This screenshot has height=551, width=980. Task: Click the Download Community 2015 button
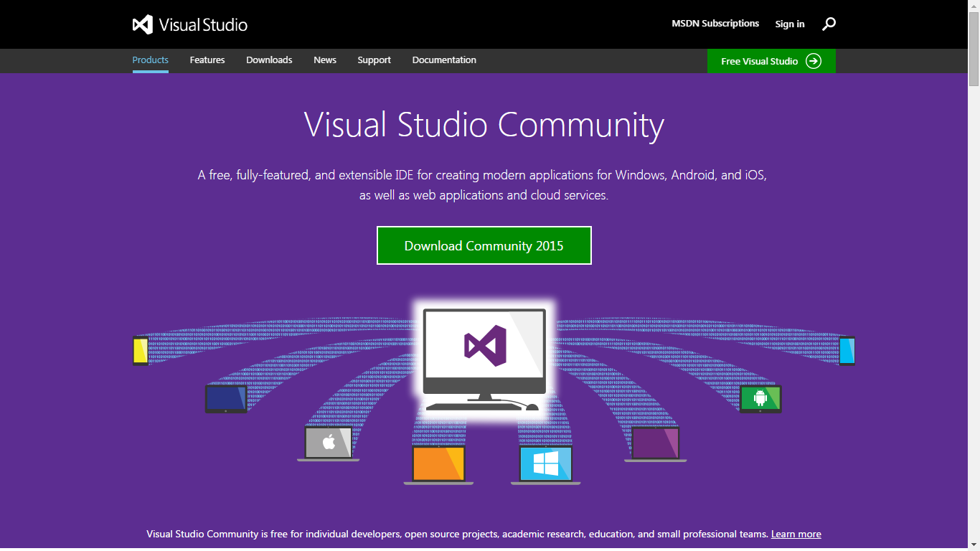pyautogui.click(x=484, y=245)
